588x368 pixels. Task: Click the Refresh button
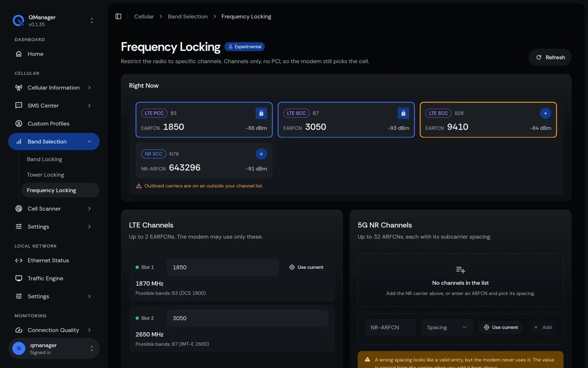point(550,57)
